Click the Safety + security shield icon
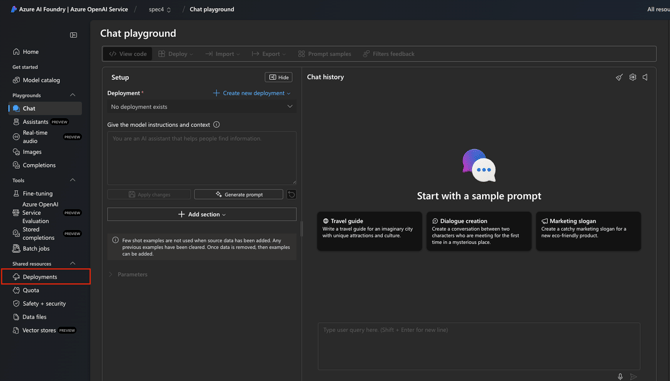The height and width of the screenshot is (381, 670). [16, 303]
